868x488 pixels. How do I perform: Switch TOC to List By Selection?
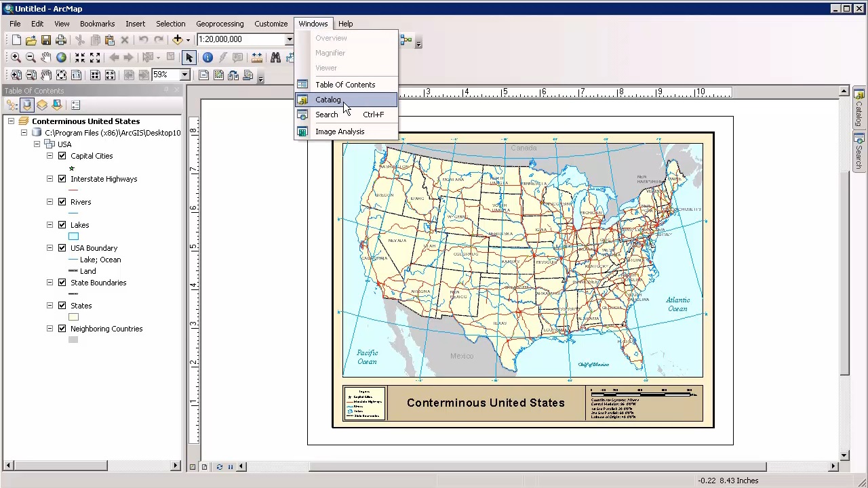click(x=57, y=105)
